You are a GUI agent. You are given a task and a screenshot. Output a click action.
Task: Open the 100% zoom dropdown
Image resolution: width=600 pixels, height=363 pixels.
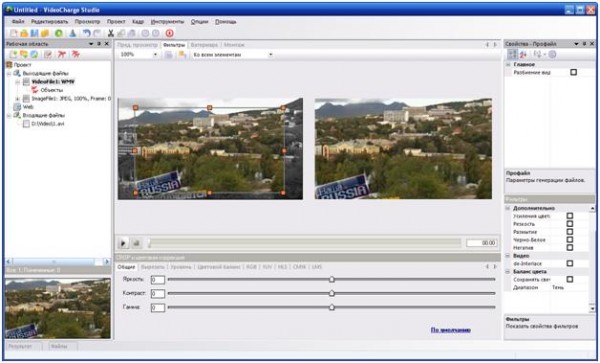[155, 55]
